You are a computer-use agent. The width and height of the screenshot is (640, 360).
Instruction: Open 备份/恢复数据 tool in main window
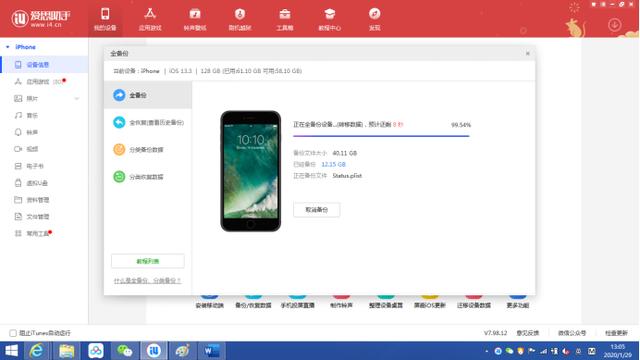[253, 302]
